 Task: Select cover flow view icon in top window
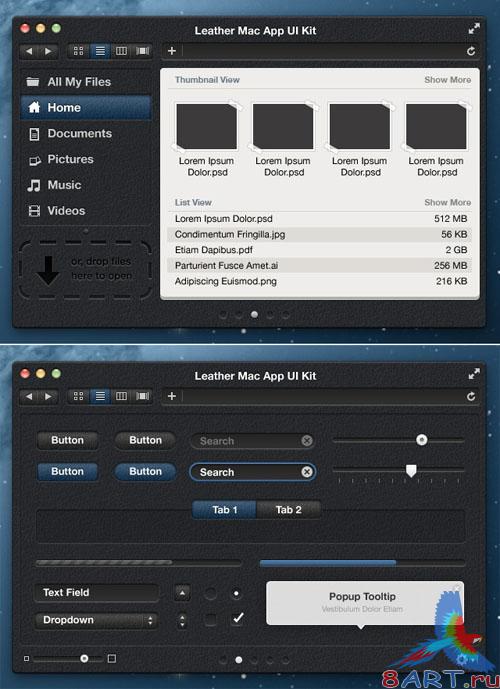pyautogui.click(x=142, y=51)
